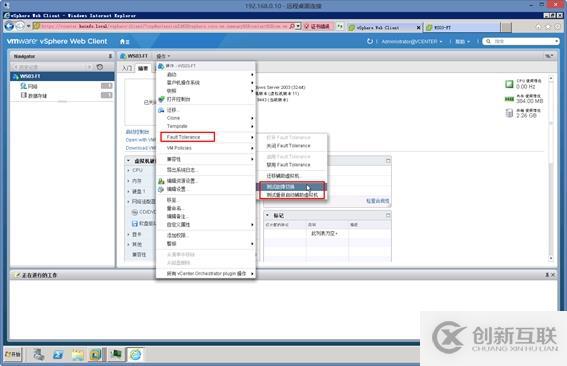Close the running tasks panel
Screen dimensions: 567x366
tap(553, 275)
